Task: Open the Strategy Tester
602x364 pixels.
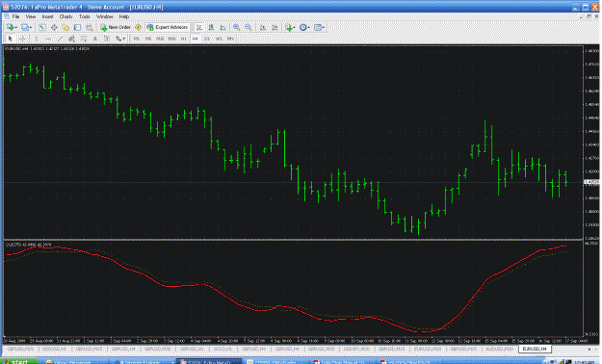Action: coord(90,27)
